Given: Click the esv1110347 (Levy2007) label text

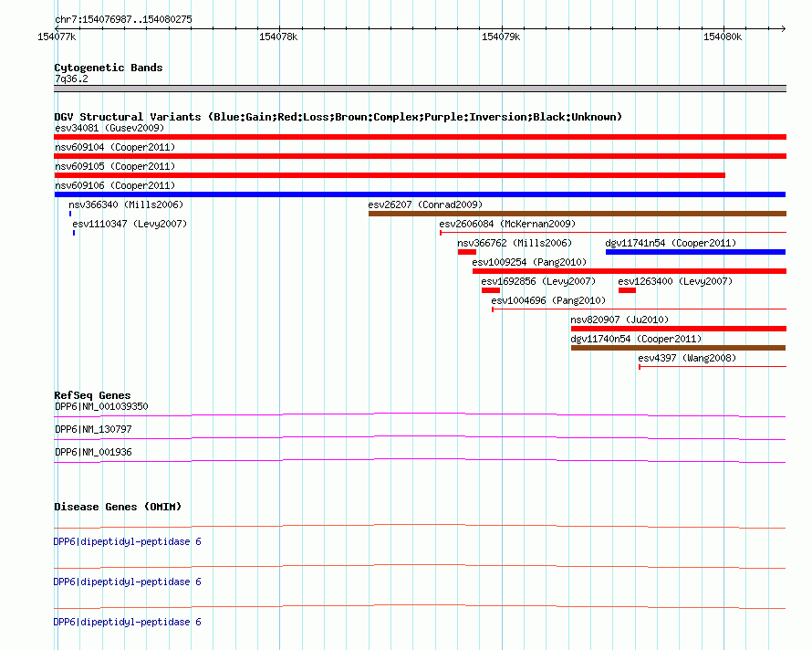Looking at the screenshot, I should click(x=130, y=224).
